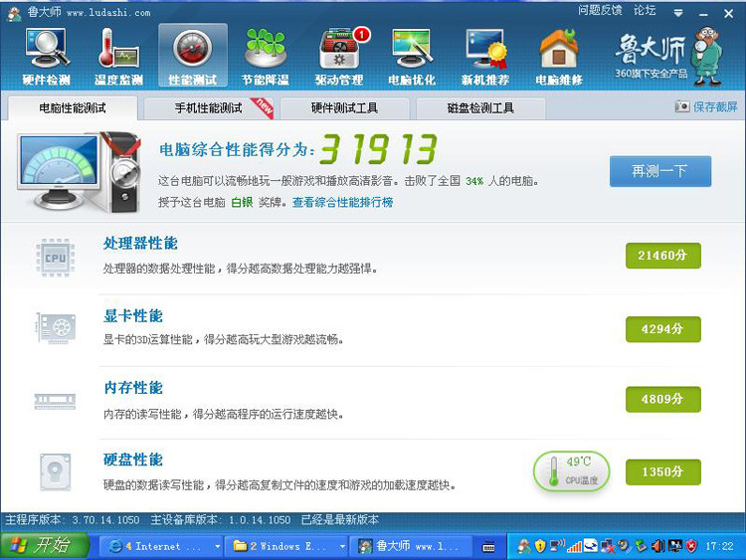Open 驱动管理 driver management with notification badge
Viewport: 746px width, 560px height.
pyautogui.click(x=339, y=56)
